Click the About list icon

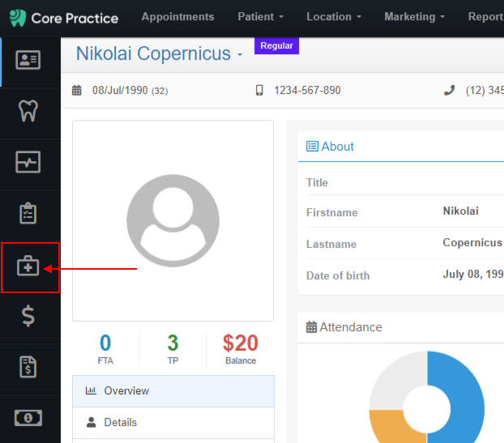pos(312,146)
